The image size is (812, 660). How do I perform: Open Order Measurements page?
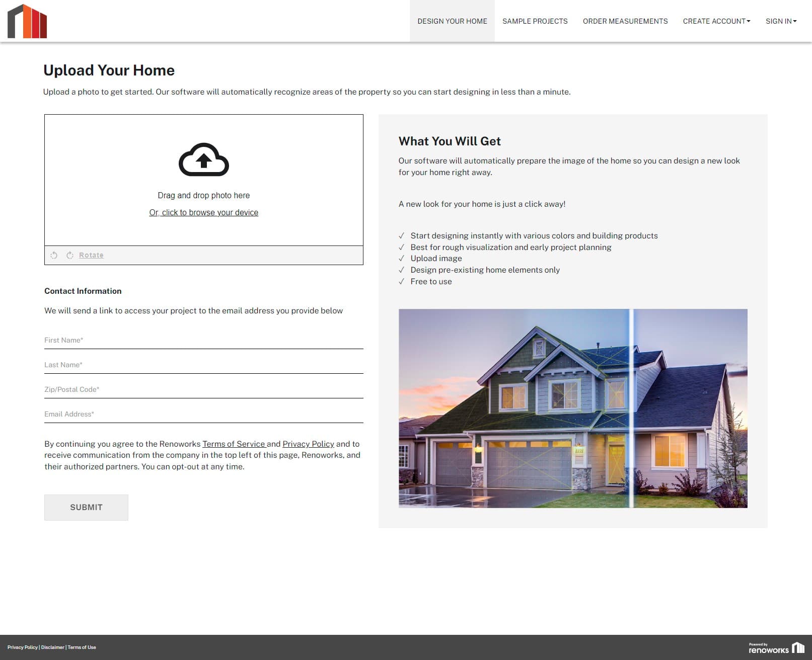625,21
